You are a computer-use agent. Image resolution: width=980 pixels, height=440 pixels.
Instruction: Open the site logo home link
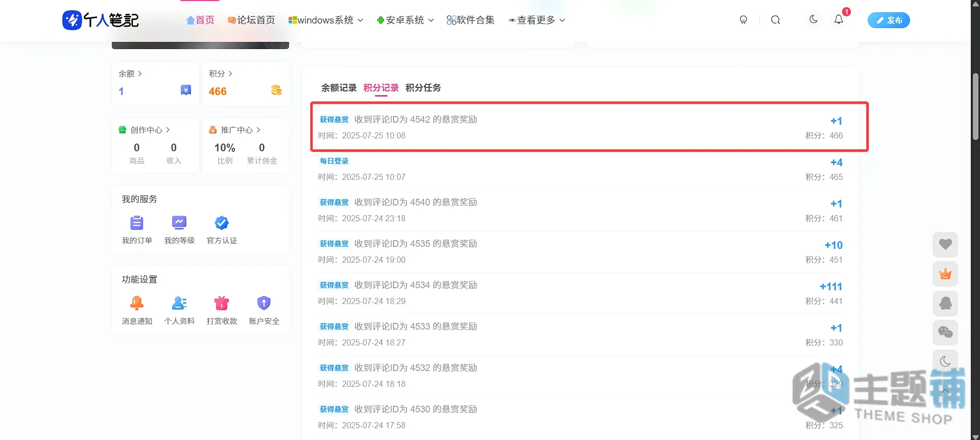point(101,20)
